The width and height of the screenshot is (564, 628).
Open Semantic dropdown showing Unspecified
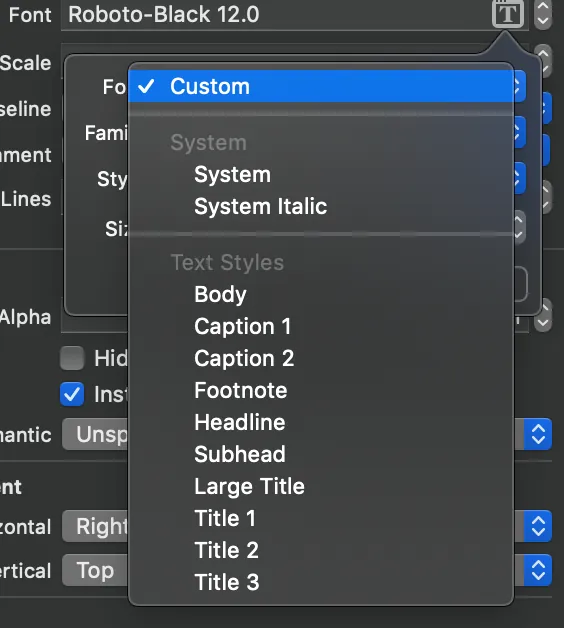coord(307,435)
